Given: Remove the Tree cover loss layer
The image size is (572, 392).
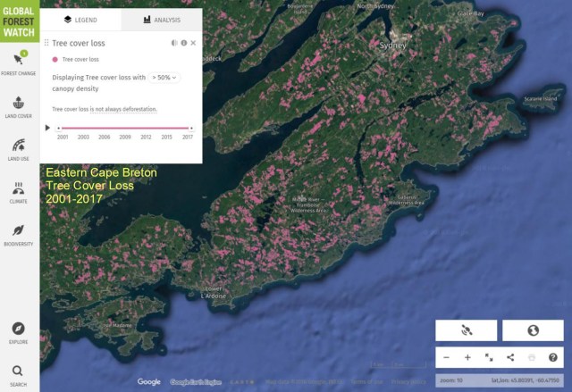Looking at the screenshot, I should pyautogui.click(x=193, y=43).
